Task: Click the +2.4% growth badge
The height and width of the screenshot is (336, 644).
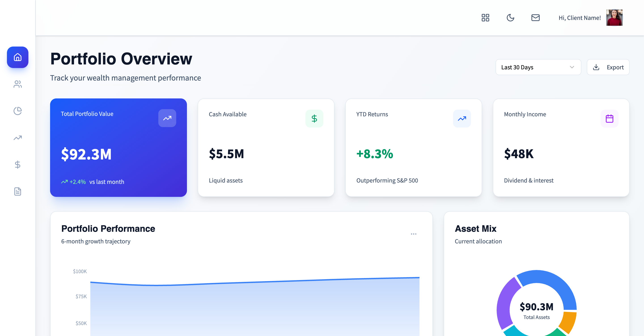Action: (x=74, y=182)
